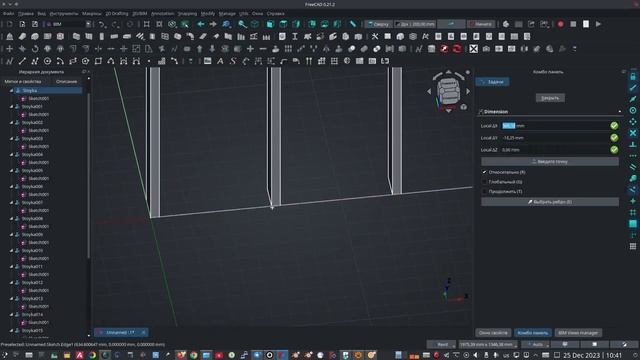Click the Local ΔY input field
The image size is (640, 360).
[x=555, y=138]
